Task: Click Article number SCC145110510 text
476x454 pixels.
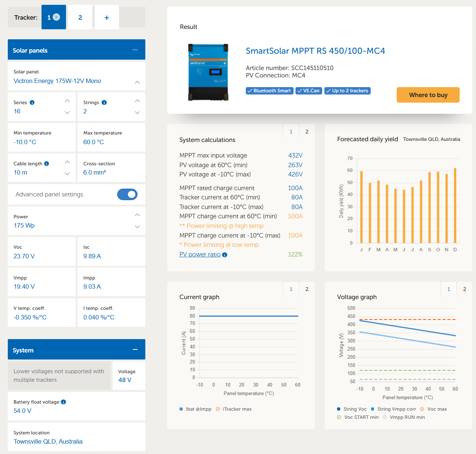Action: 290,68
